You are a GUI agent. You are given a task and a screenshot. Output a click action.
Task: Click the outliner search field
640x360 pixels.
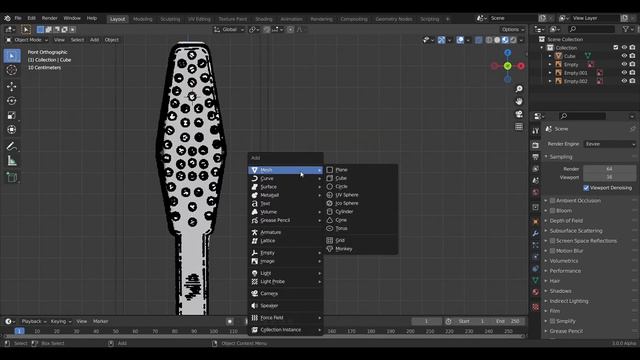pos(592,29)
